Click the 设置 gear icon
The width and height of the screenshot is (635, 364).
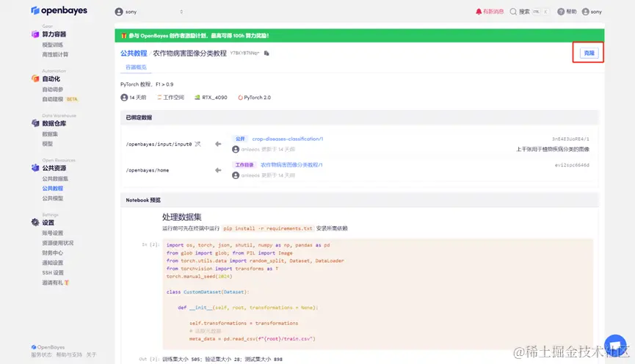(x=35, y=222)
